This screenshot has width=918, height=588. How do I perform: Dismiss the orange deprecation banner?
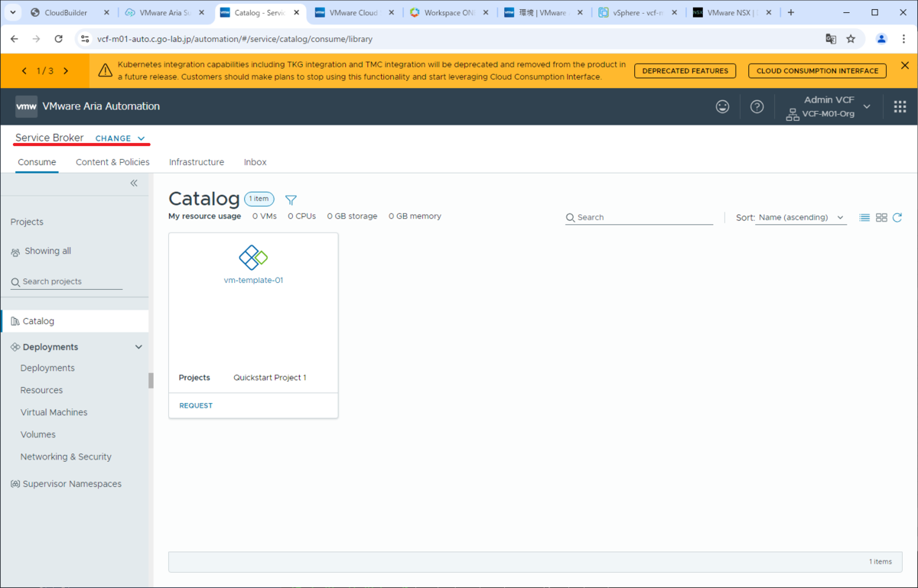(x=904, y=66)
